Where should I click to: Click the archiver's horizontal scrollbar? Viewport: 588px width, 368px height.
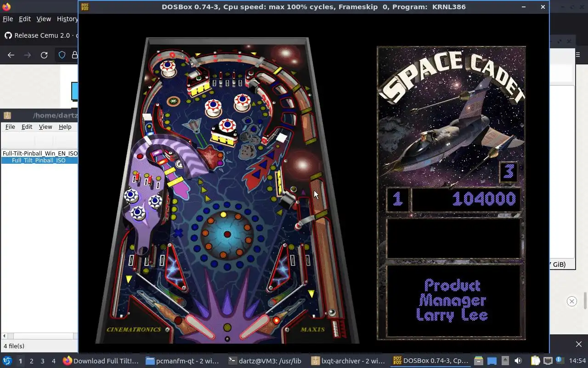pos(40,336)
